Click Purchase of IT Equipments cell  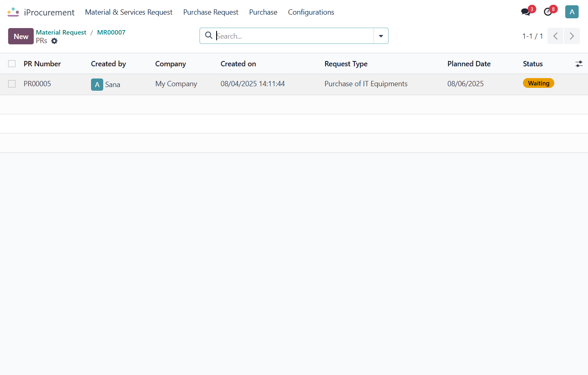(366, 84)
